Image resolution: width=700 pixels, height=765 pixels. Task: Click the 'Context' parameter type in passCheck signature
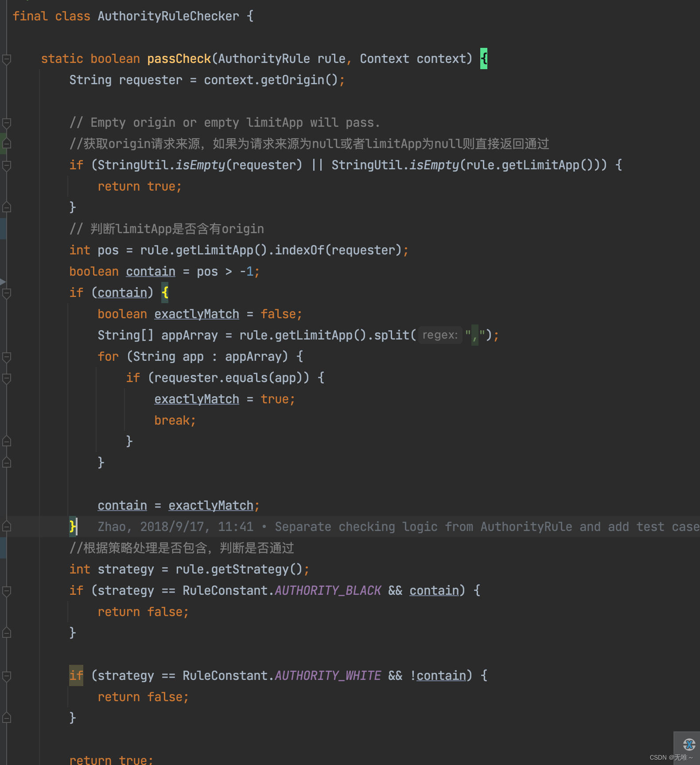(385, 59)
